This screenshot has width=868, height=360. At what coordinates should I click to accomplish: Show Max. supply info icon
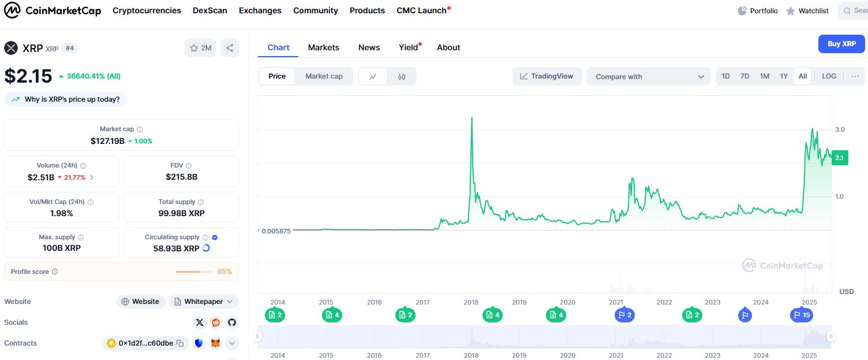pos(80,237)
